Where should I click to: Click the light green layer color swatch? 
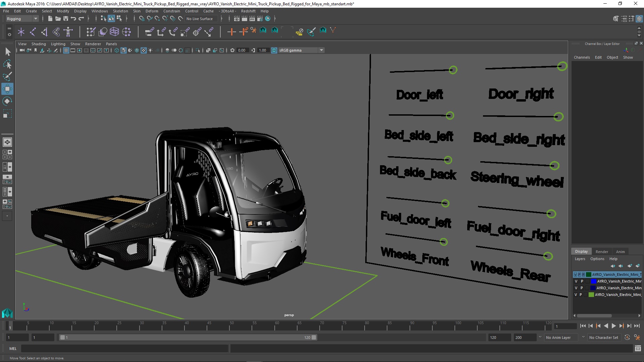coord(591,295)
